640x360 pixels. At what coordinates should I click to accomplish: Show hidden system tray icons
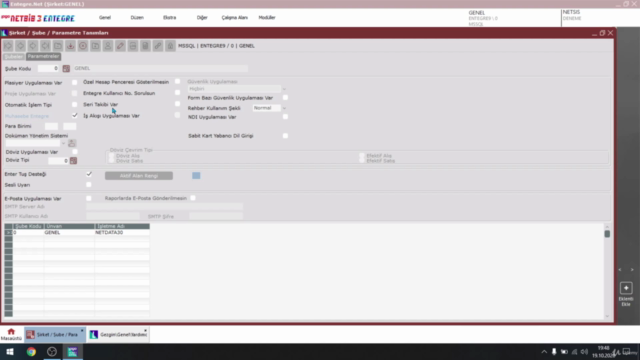tap(544, 352)
